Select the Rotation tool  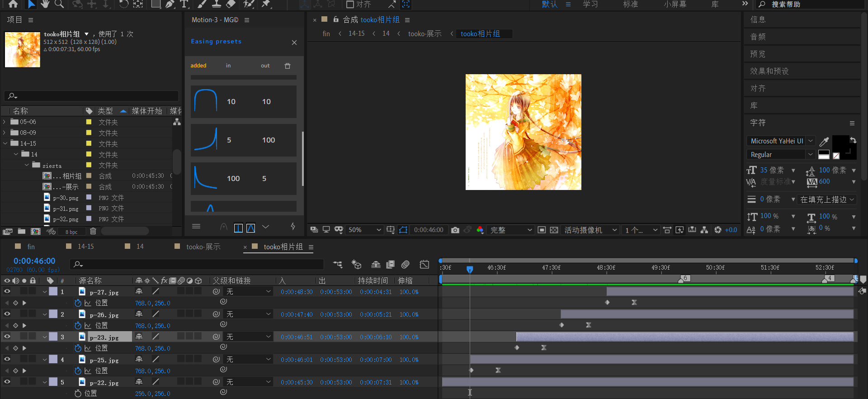click(124, 4)
